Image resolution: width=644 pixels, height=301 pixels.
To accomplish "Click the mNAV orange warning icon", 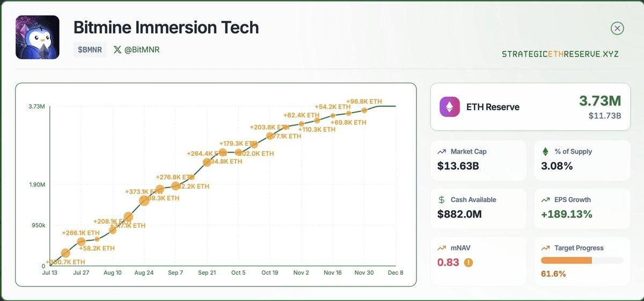I will tap(469, 263).
